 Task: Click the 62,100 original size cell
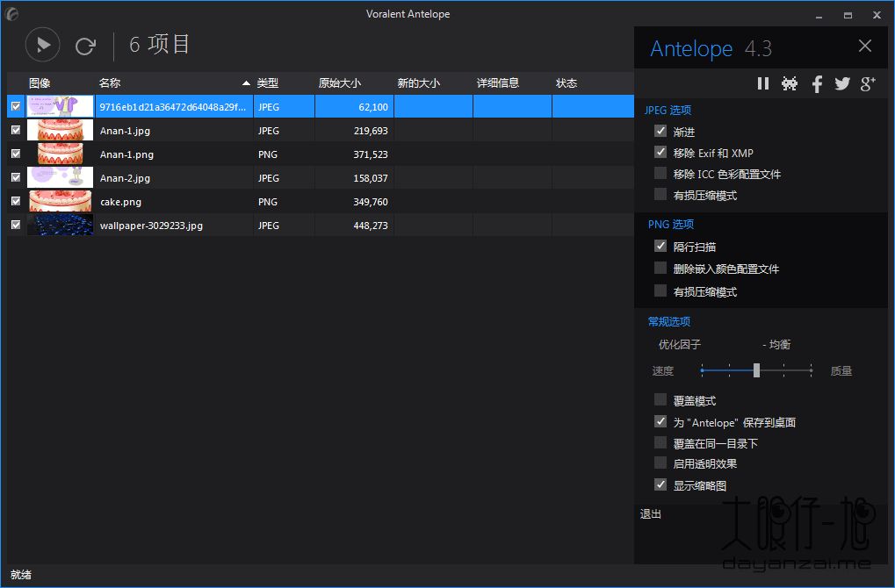coord(355,107)
